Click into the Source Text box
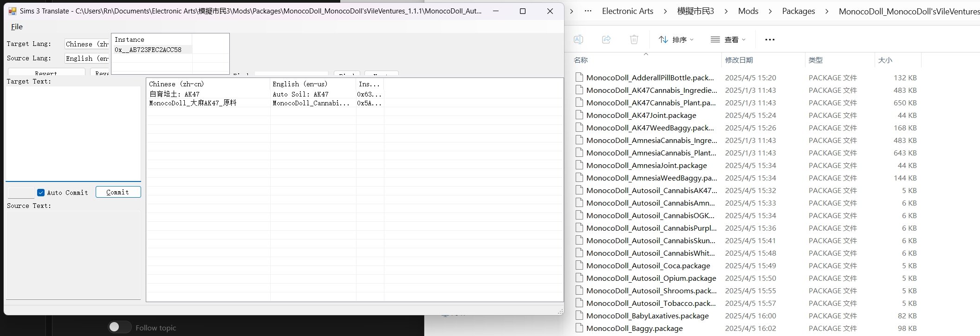The image size is (980, 336). click(73, 255)
